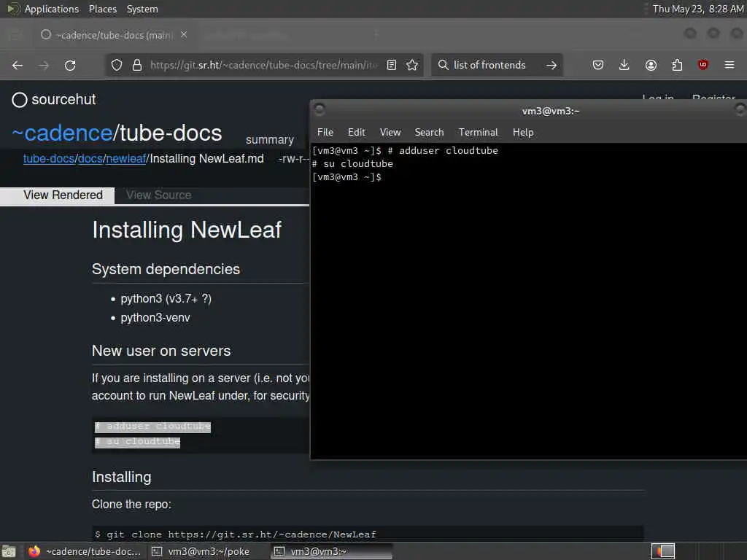Screen dimensions: 747x560
Task: Open uBlock Origin extension icon
Action: pyautogui.click(x=703, y=65)
